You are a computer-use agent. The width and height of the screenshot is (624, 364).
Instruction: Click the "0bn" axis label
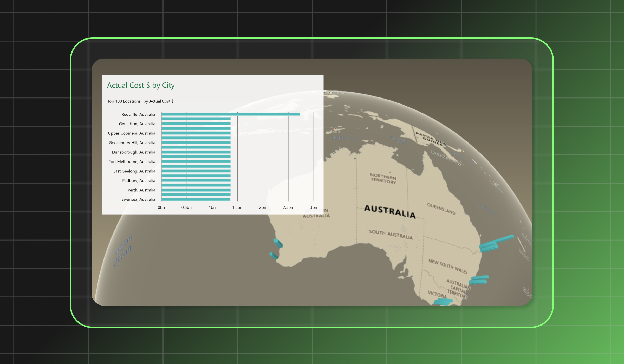pyautogui.click(x=161, y=207)
